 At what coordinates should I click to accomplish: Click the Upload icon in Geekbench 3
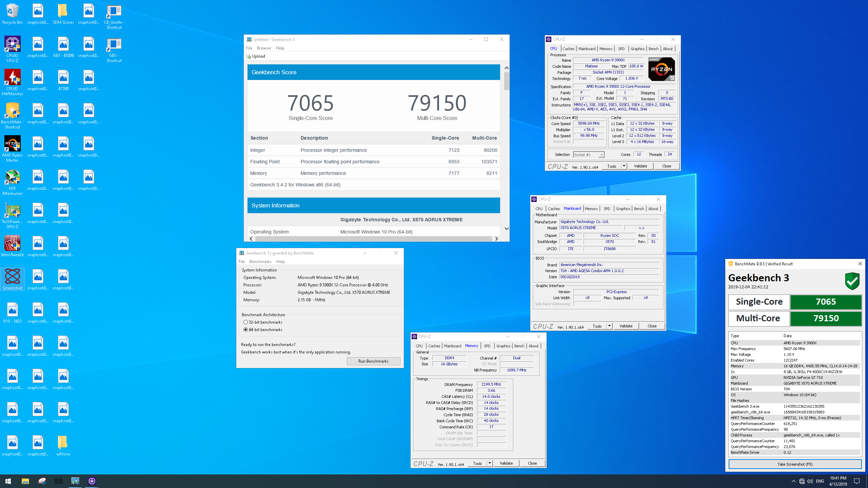(x=249, y=56)
